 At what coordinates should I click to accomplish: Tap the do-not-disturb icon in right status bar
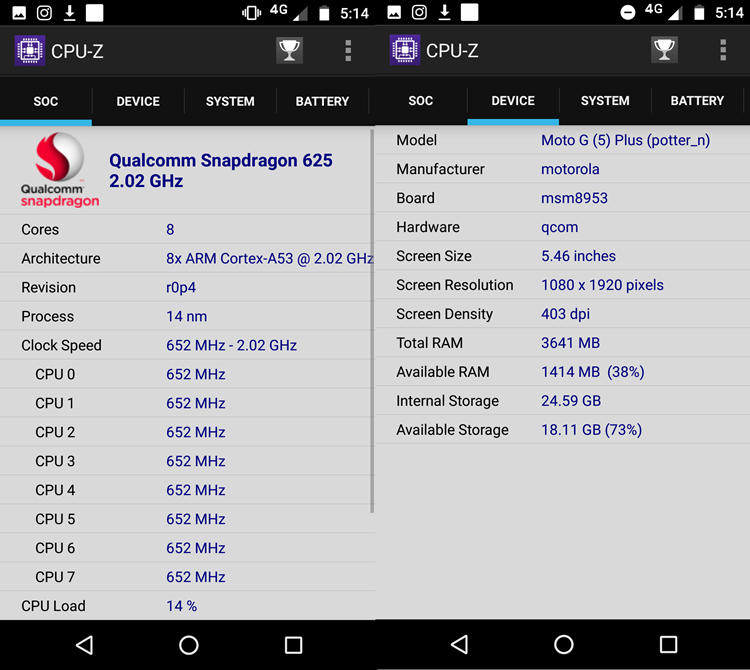628,12
